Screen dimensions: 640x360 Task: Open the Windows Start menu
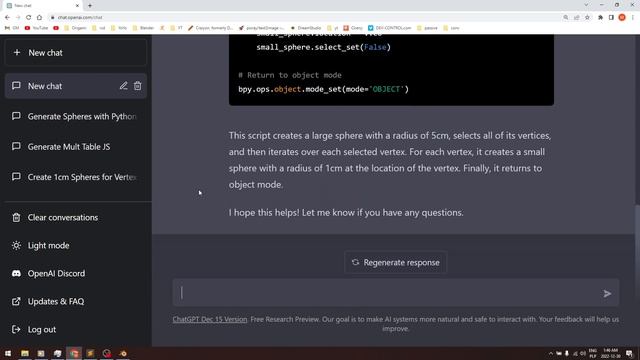point(8,353)
